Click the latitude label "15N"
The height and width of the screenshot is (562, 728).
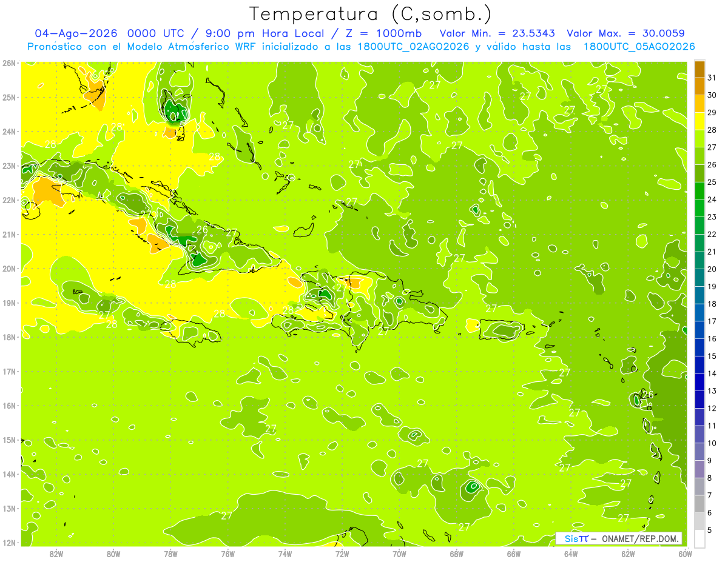8,440
